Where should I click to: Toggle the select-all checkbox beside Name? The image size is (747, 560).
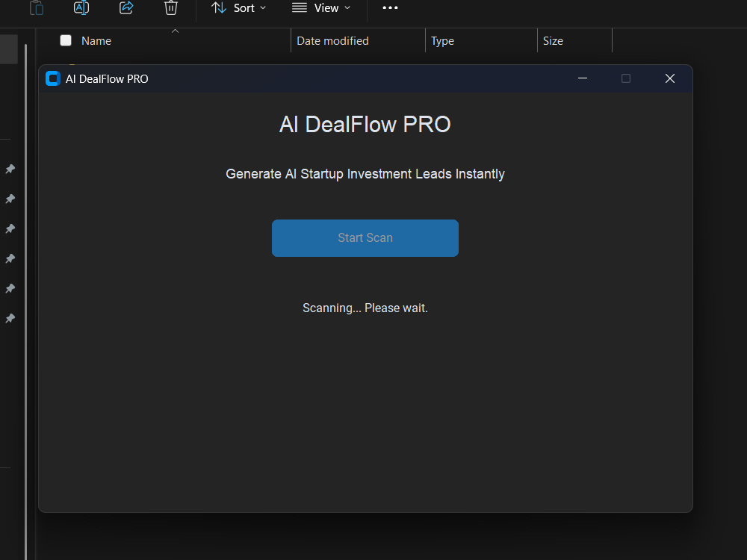click(x=66, y=40)
